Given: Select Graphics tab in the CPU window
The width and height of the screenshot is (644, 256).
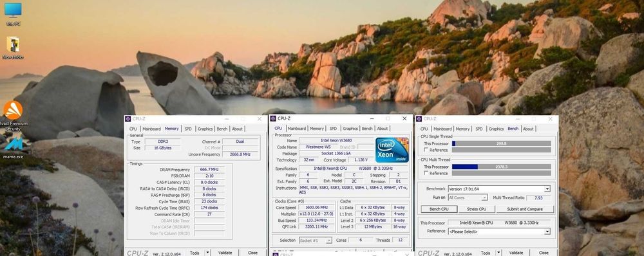Looking at the screenshot, I should pyautogui.click(x=350, y=129).
